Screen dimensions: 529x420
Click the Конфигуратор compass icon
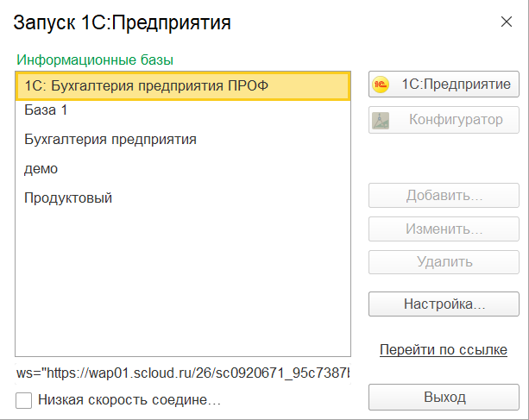381,121
